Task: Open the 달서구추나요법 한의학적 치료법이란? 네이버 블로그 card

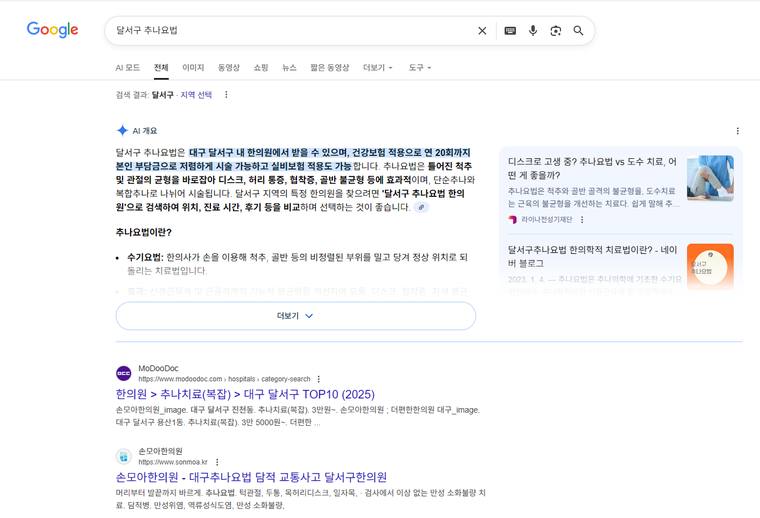Action: pyautogui.click(x=592, y=256)
